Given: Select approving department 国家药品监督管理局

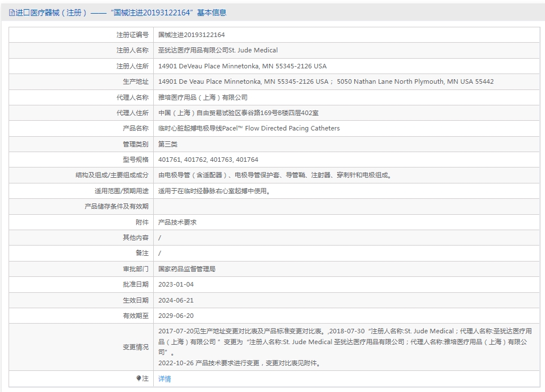Looking at the screenshot, I should (x=187, y=269).
